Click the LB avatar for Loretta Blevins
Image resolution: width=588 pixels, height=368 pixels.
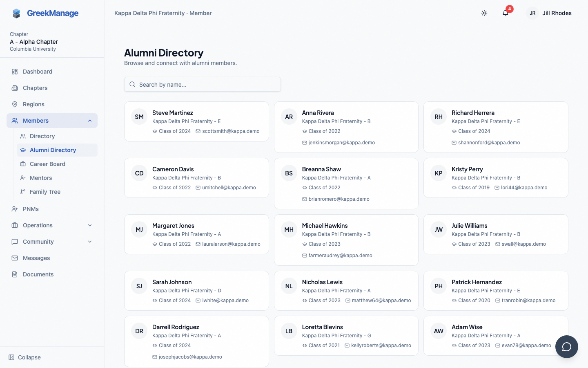[x=289, y=331]
